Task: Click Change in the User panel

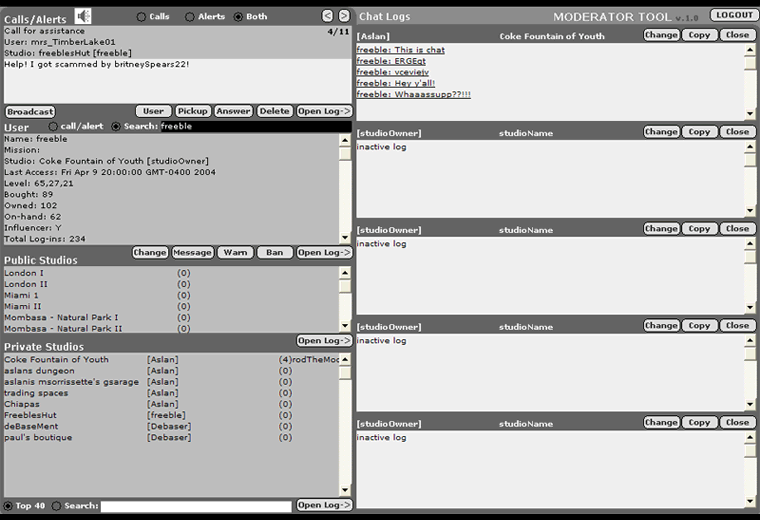Action: point(150,252)
